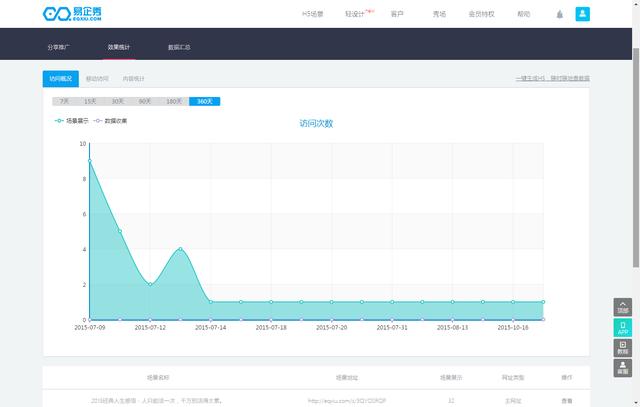
Task: Open the APP floating sidebar icon
Action: 622,327
